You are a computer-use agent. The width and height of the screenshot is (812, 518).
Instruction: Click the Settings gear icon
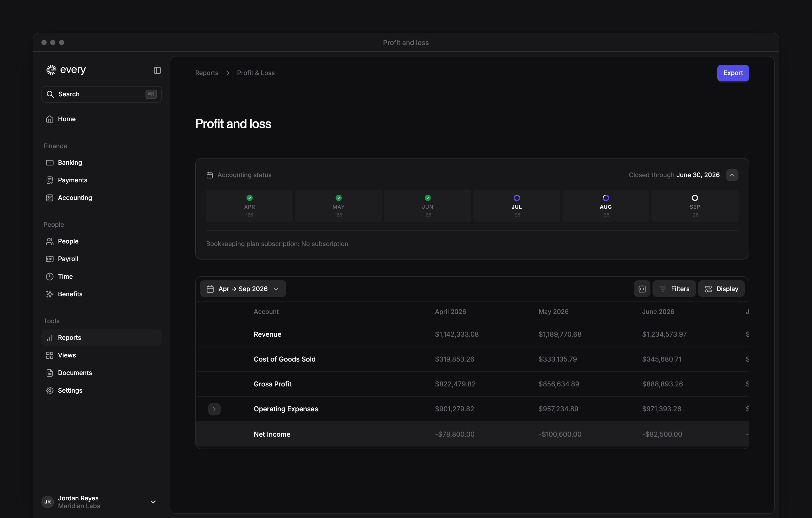click(49, 391)
